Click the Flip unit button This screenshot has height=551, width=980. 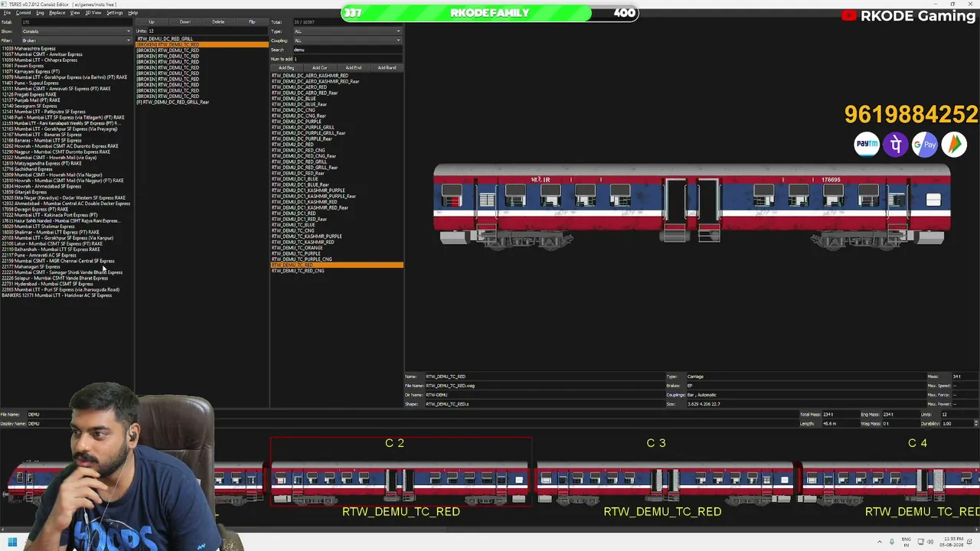click(x=252, y=22)
